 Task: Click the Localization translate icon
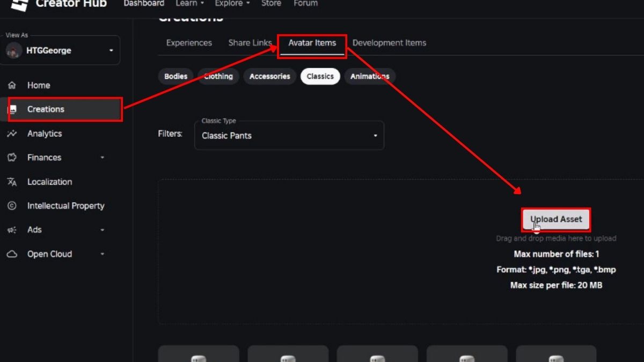12,182
